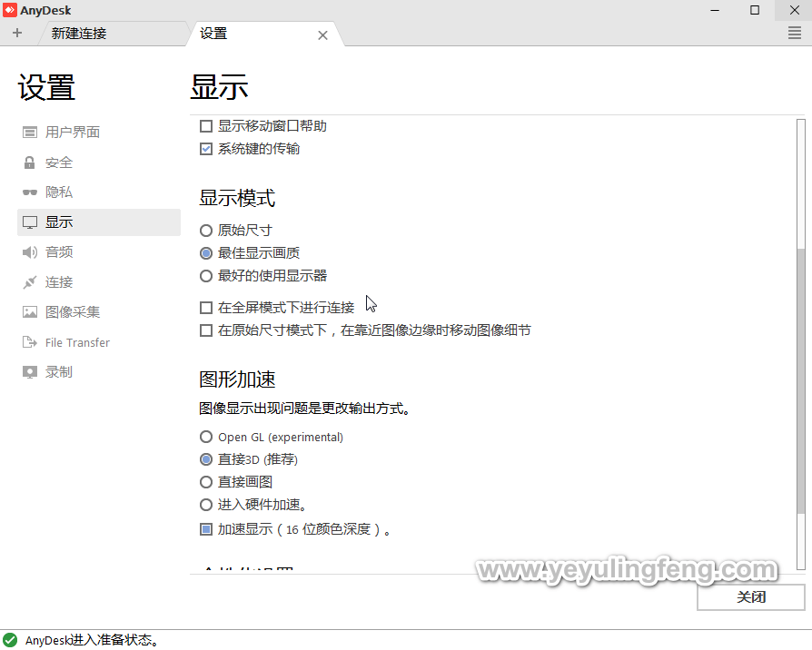812x650 pixels.
Task: Open the 录制 settings section
Action: pos(99,372)
